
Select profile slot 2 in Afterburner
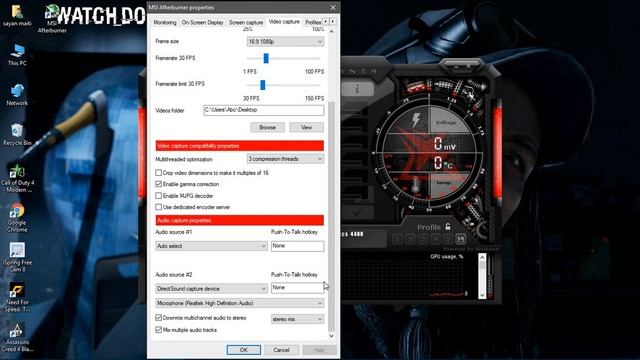click(x=410, y=239)
